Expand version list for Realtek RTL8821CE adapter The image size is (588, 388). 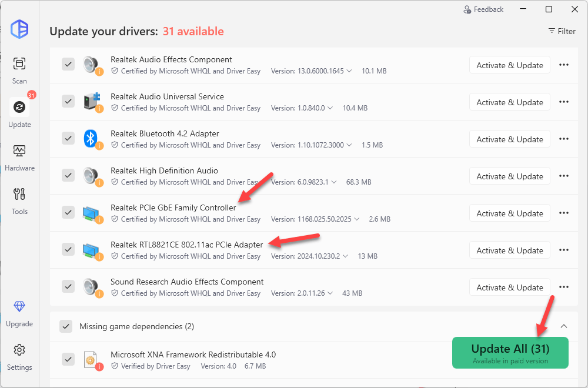[x=345, y=256]
